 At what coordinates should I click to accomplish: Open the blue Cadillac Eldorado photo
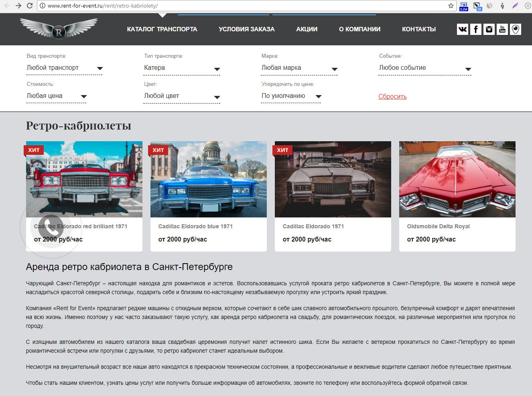[209, 179]
